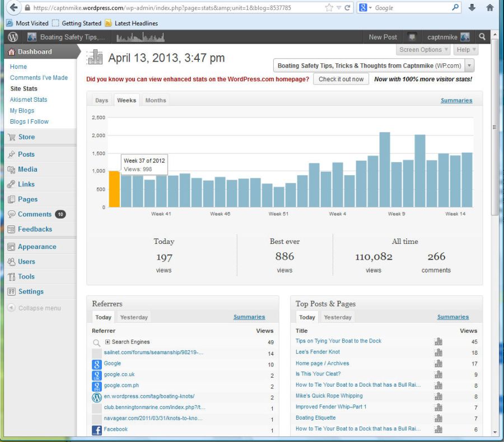This screenshot has width=504, height=442.
Task: Click the WordPress logo in admin bar
Action: 13,37
